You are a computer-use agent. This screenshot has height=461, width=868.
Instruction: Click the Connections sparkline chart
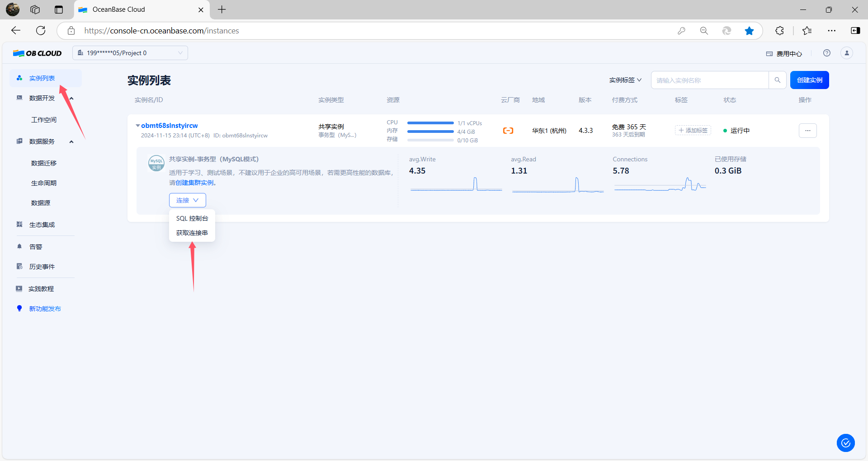660,184
